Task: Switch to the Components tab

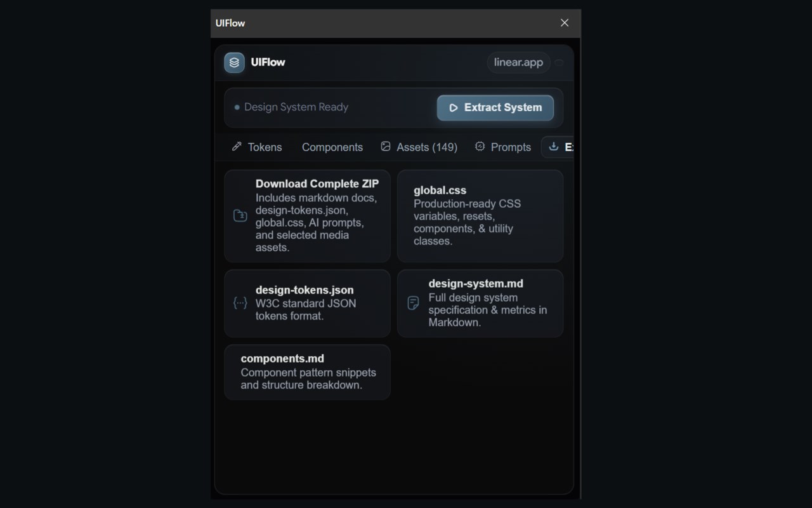Action: [332, 147]
